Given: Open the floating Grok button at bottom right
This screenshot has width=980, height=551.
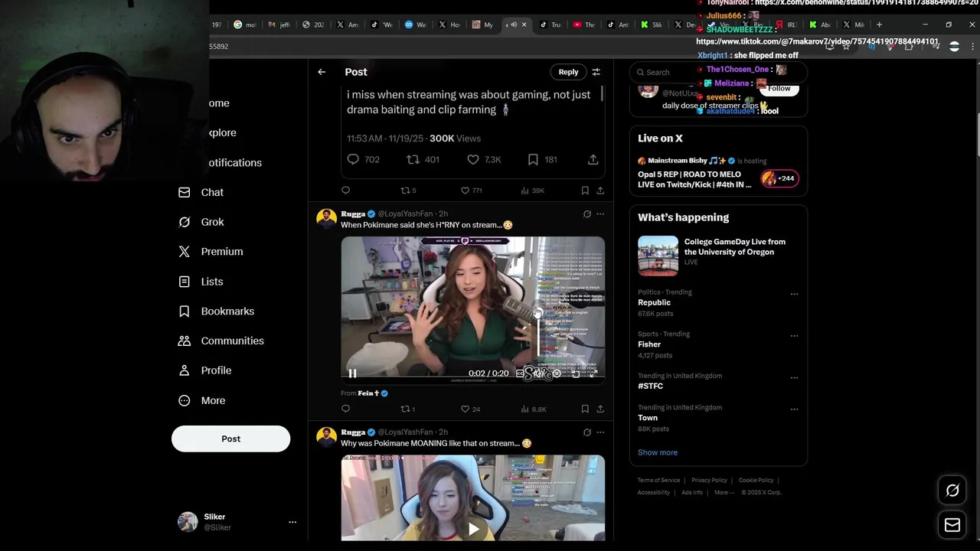Looking at the screenshot, I should [x=952, y=491].
